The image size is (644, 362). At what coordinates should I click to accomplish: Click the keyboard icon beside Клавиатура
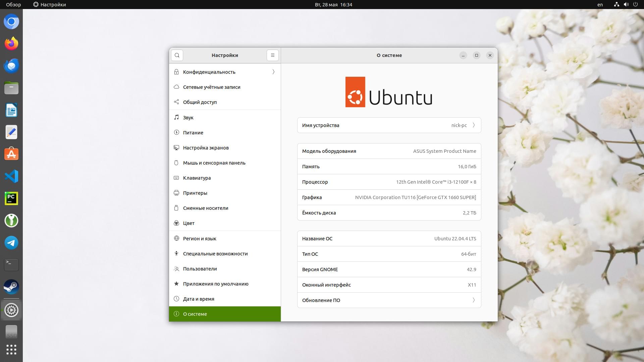pyautogui.click(x=176, y=178)
